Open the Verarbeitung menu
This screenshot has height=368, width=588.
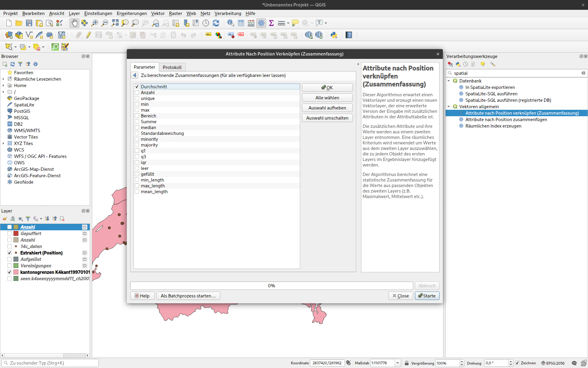coord(228,13)
